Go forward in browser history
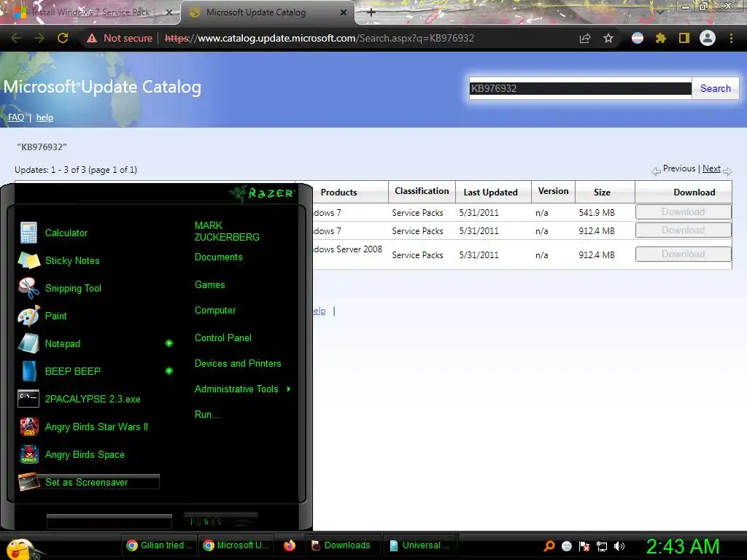Viewport: 747px width, 560px height. pos(39,38)
